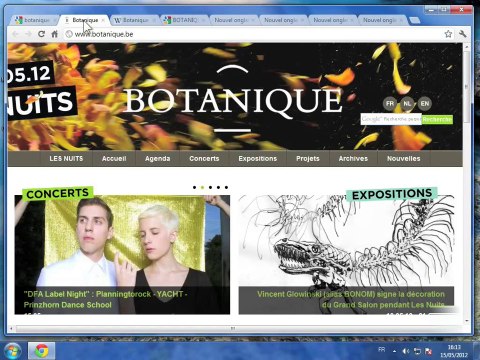Click the BOTANIQUE logo
The image size is (480, 360).
point(233,100)
